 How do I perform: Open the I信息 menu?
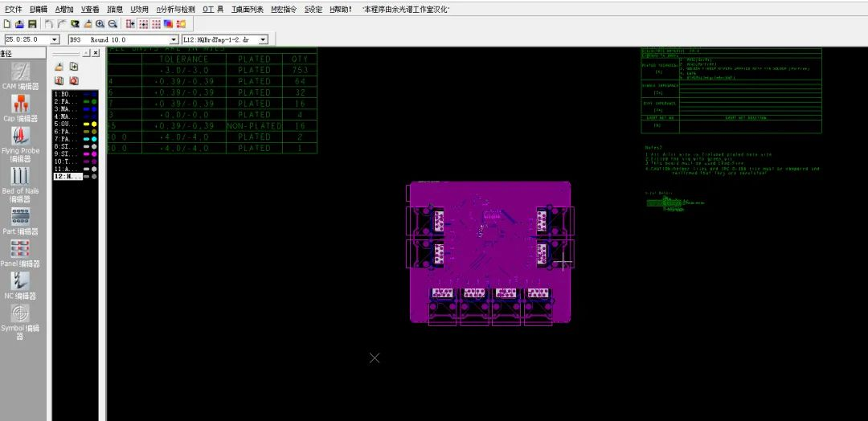click(x=115, y=10)
